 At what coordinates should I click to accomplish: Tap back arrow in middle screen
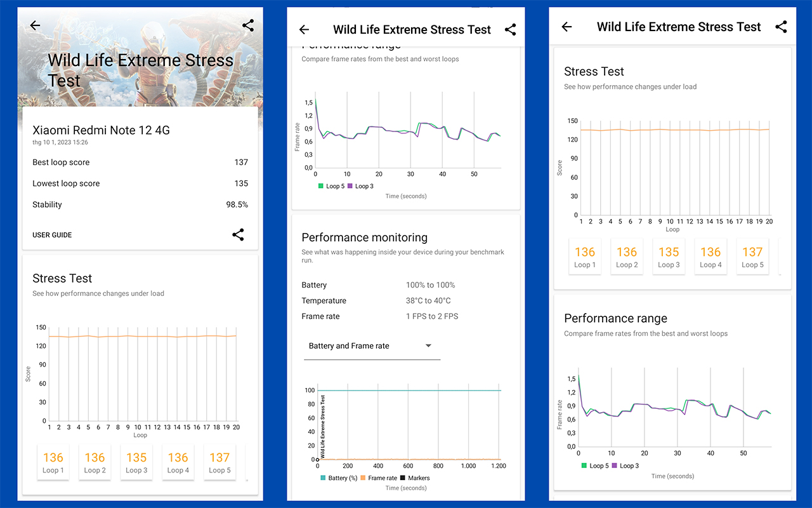click(x=304, y=29)
